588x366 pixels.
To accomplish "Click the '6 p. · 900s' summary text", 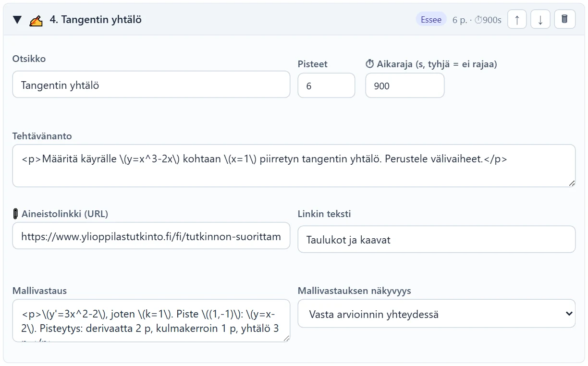I will point(477,20).
